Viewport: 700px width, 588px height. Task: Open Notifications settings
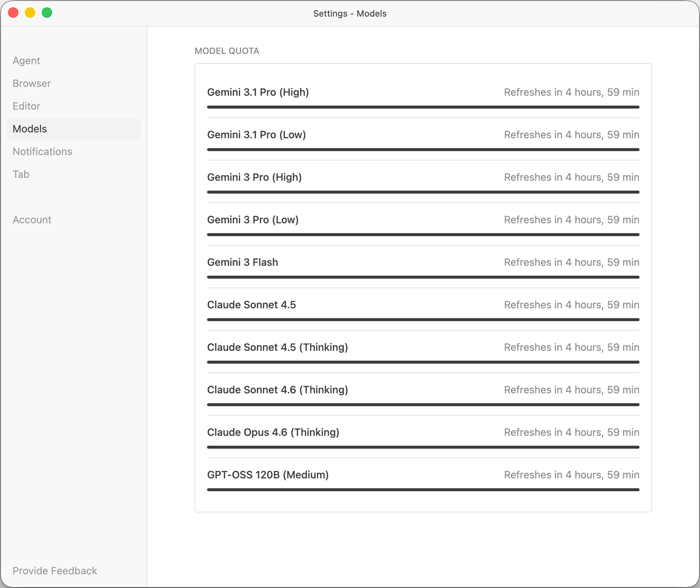[x=42, y=152]
